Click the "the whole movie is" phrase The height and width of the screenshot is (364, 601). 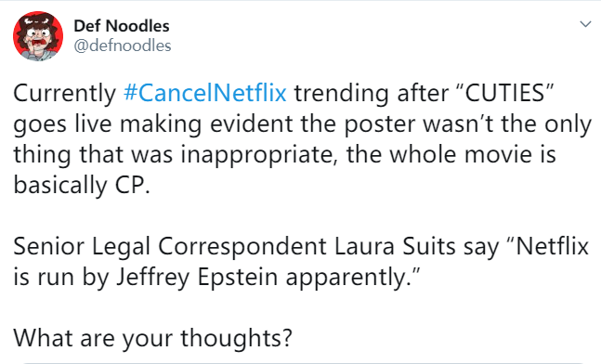coord(451,154)
